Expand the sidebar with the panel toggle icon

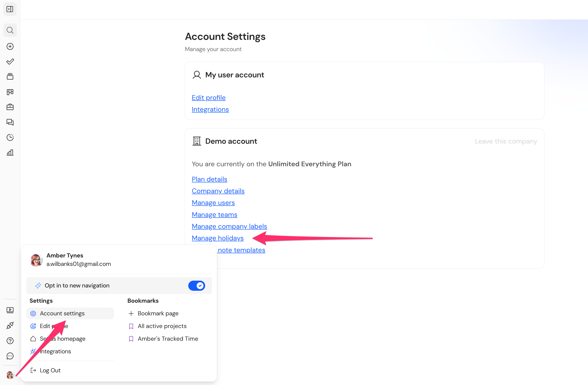[x=10, y=9]
